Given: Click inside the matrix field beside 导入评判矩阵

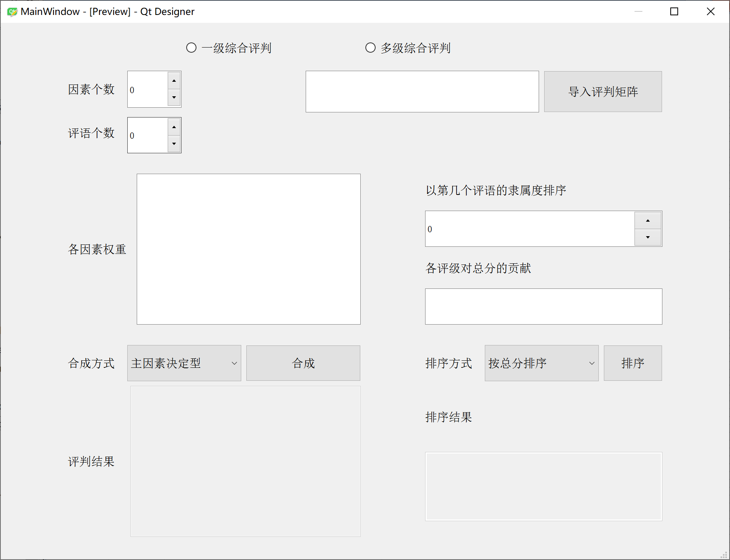Looking at the screenshot, I should coord(422,91).
